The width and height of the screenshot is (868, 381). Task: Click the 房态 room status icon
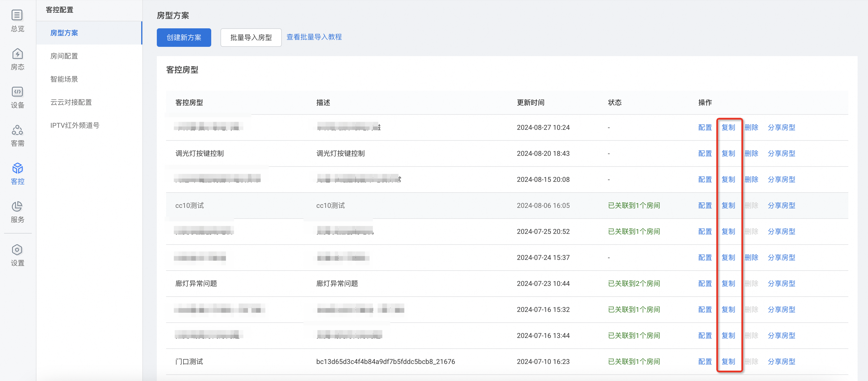click(x=17, y=54)
